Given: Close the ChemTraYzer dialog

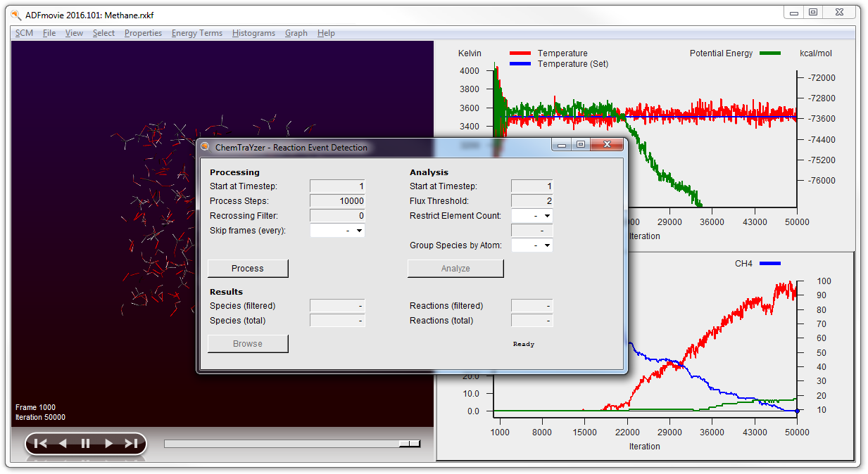Looking at the screenshot, I should (607, 145).
